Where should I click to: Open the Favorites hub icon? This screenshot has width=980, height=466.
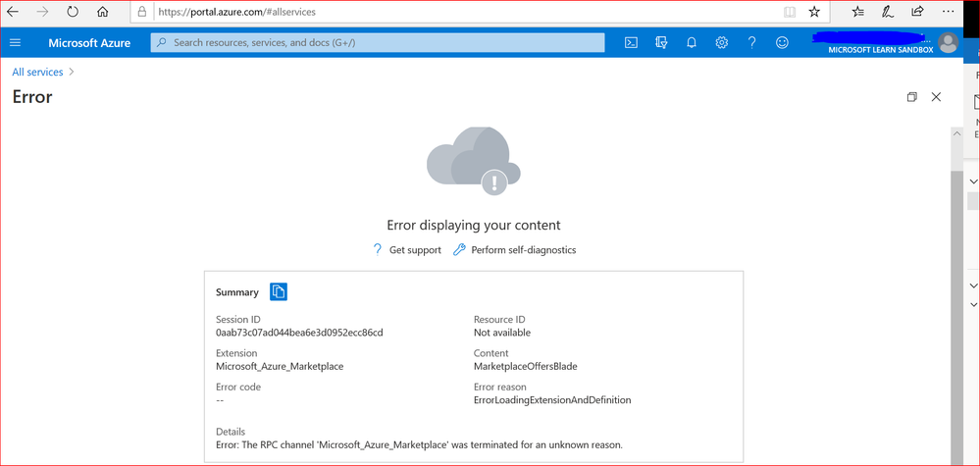pos(858,11)
